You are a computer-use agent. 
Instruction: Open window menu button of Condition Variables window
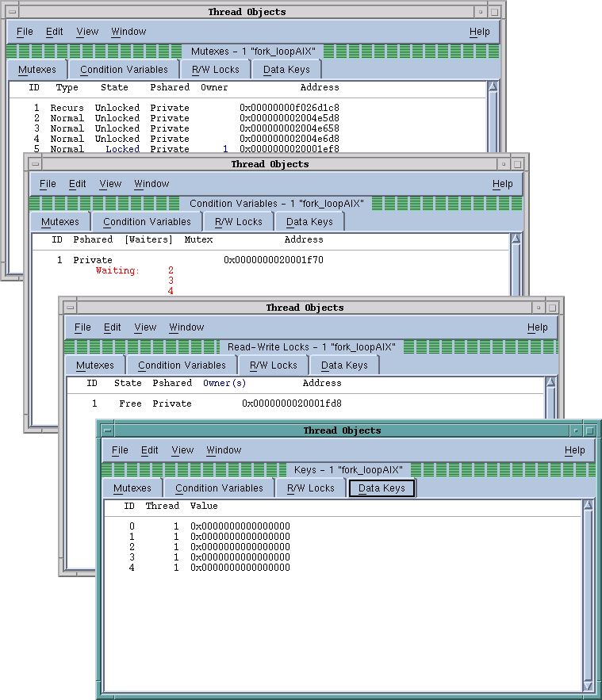pos(35,164)
